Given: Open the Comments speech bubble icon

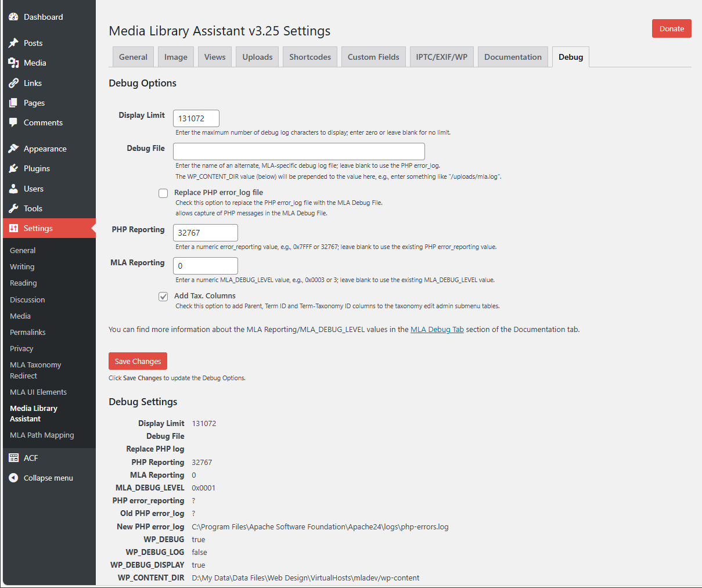Looking at the screenshot, I should (13, 122).
